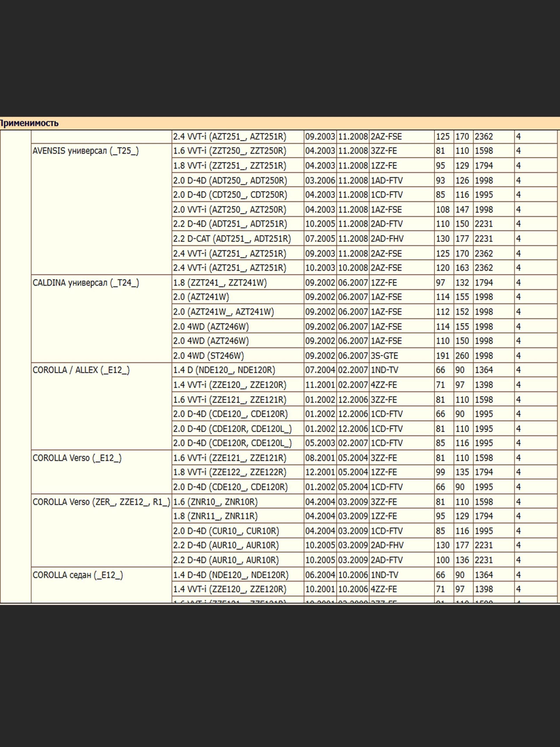
Task: Select the 2.2 D-CAT (ADT251_, ADT251R) row
Action: point(232,239)
